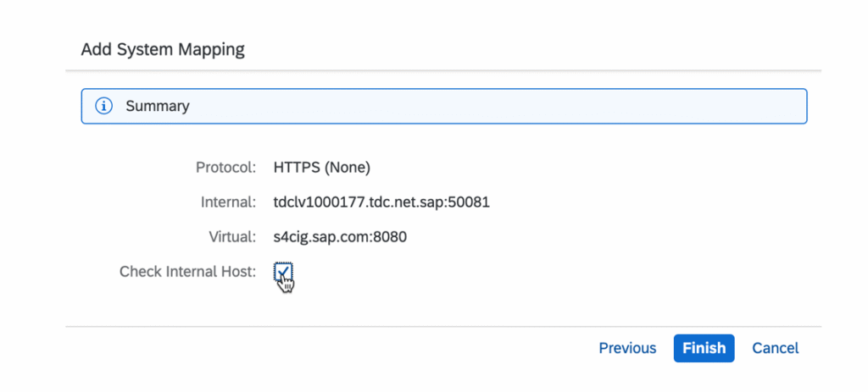Click the Protocol field label
This screenshot has height=392, width=868.
pyautogui.click(x=225, y=168)
